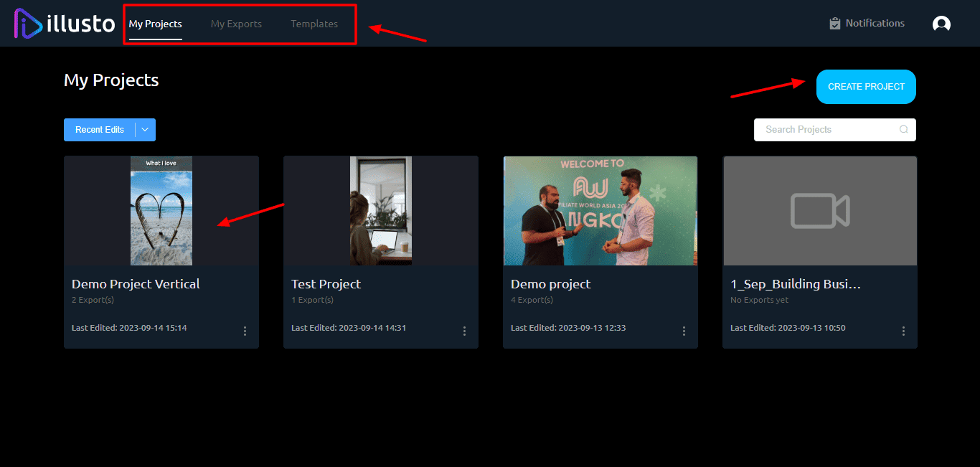Image resolution: width=980 pixels, height=467 pixels.
Task: Switch to the My Projects tab
Action: 155,24
